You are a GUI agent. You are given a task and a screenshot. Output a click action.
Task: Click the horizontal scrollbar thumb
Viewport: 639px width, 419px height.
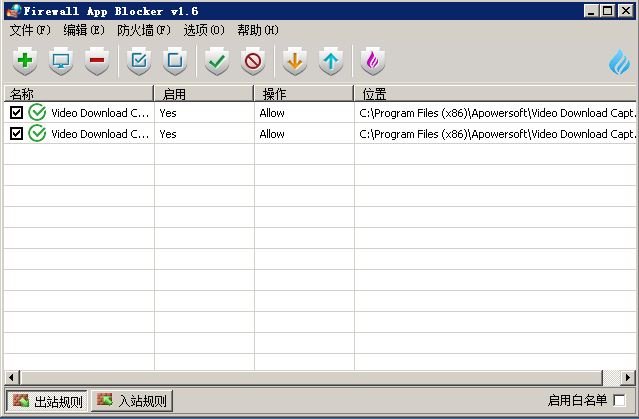(x=312, y=378)
